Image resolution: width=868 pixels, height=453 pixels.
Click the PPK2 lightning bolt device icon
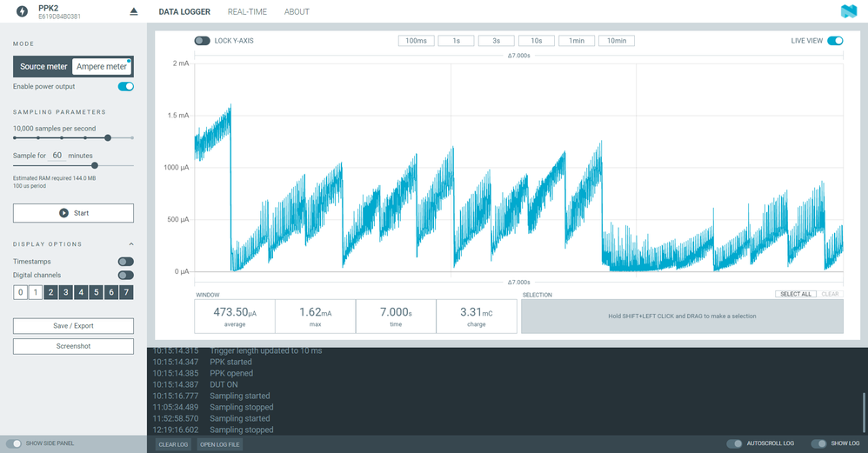pos(22,11)
